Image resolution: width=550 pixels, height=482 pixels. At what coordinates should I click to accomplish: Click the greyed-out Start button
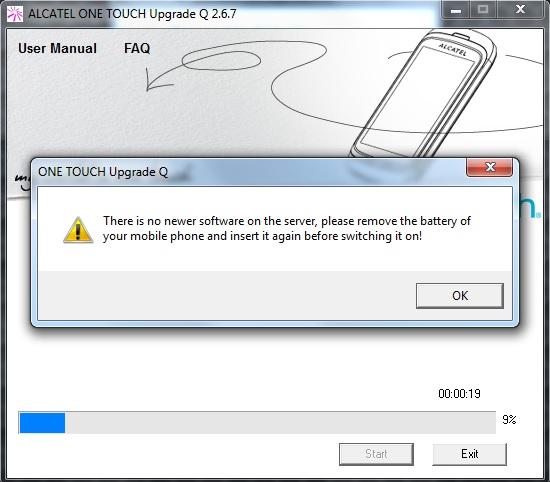[x=376, y=454]
